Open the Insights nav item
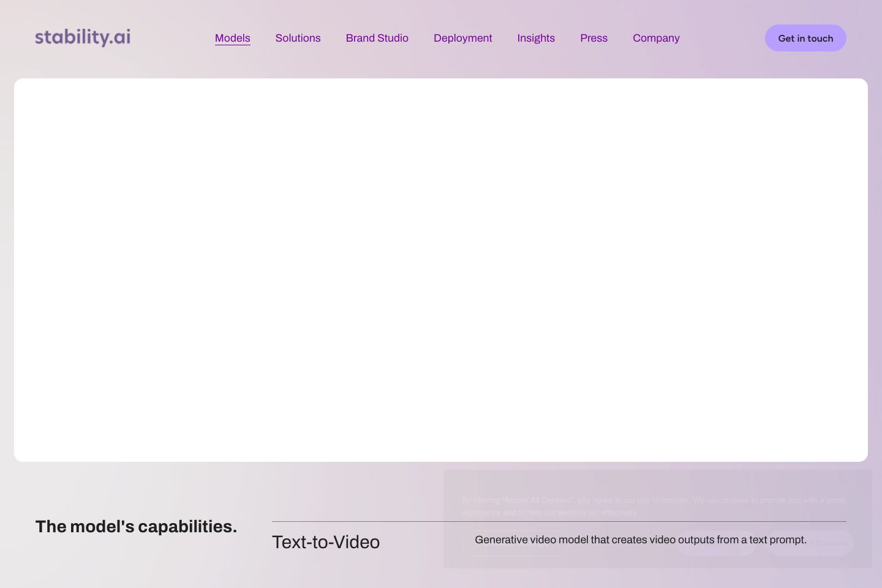 pos(536,38)
